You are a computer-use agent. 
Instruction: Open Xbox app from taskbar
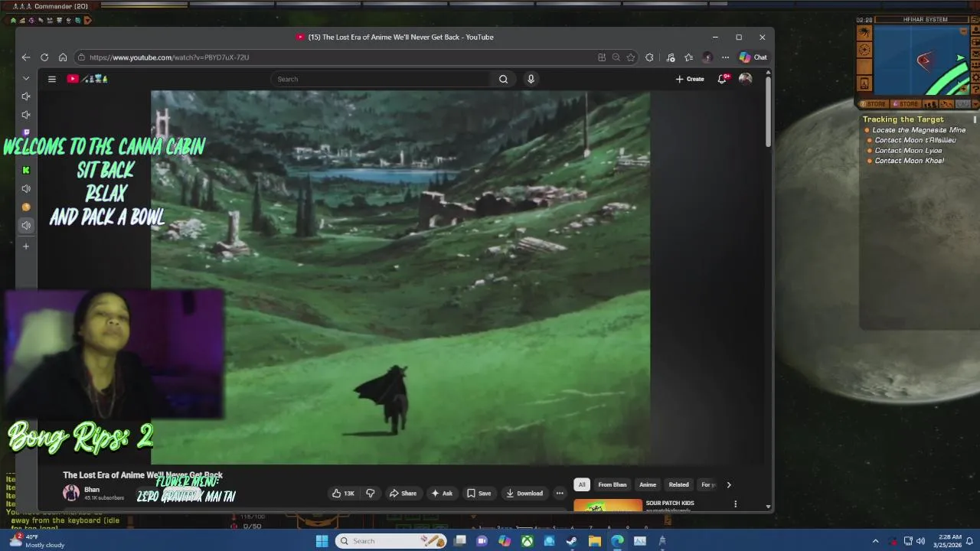528,541
